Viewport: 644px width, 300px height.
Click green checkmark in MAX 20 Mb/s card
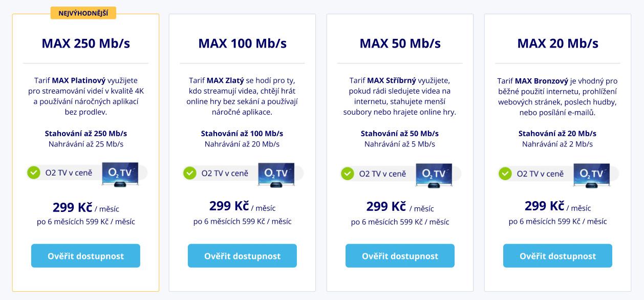pos(505,174)
